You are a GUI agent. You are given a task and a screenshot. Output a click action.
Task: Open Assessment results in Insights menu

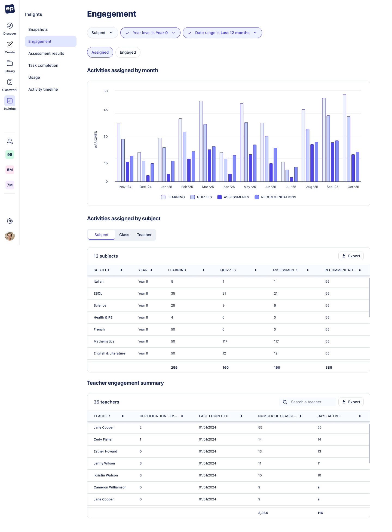click(46, 53)
